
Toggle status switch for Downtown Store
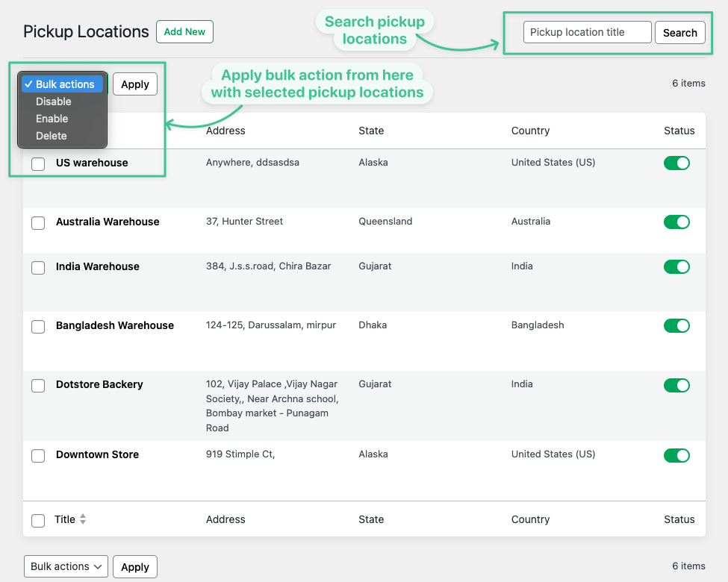tap(676, 455)
